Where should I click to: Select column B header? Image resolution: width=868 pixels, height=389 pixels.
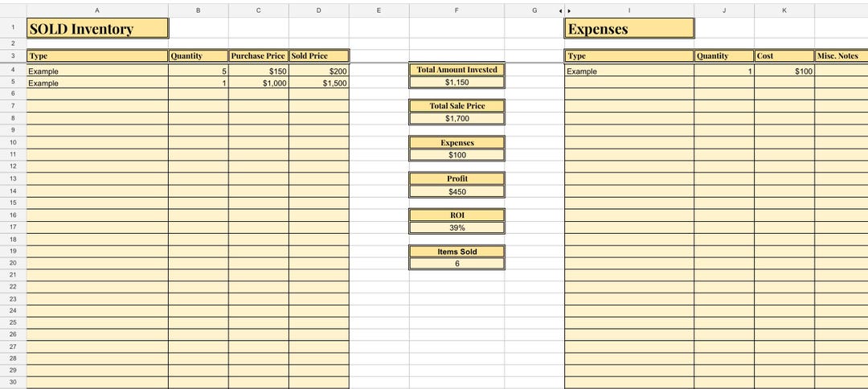[199, 10]
